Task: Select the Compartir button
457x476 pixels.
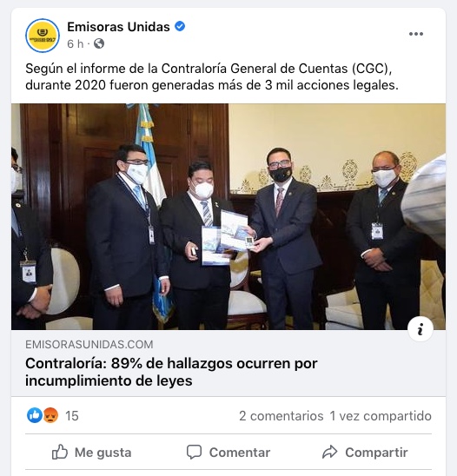Action: [x=365, y=452]
